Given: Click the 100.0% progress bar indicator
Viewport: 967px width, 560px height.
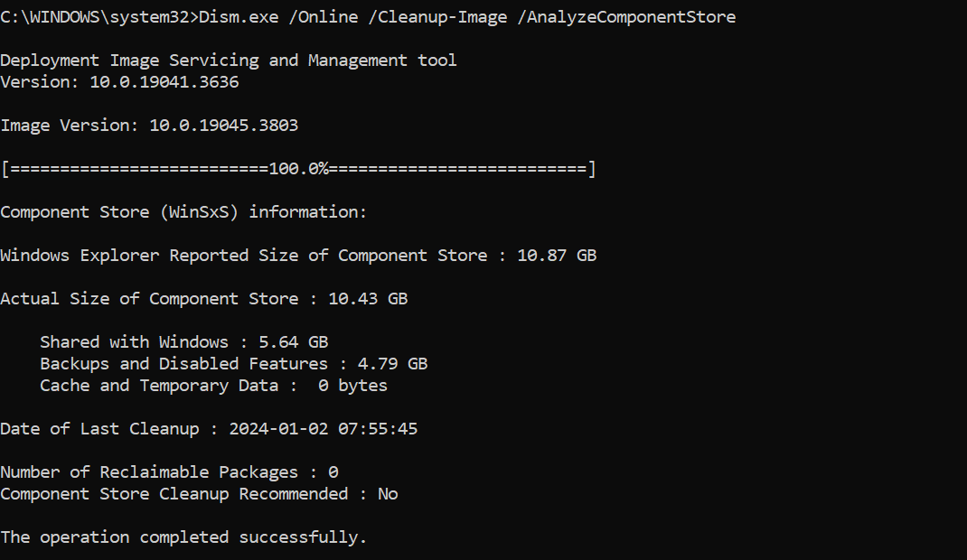Looking at the screenshot, I should click(298, 169).
